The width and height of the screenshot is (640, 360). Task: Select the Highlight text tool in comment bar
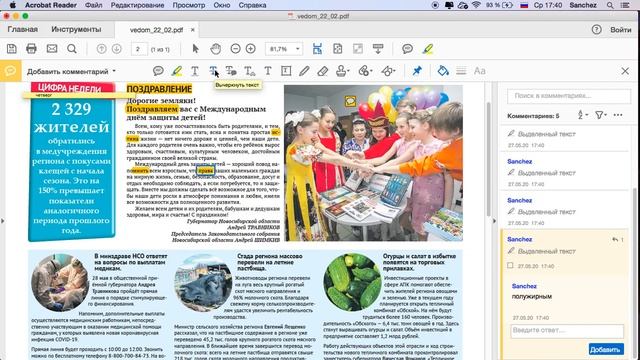point(177,71)
